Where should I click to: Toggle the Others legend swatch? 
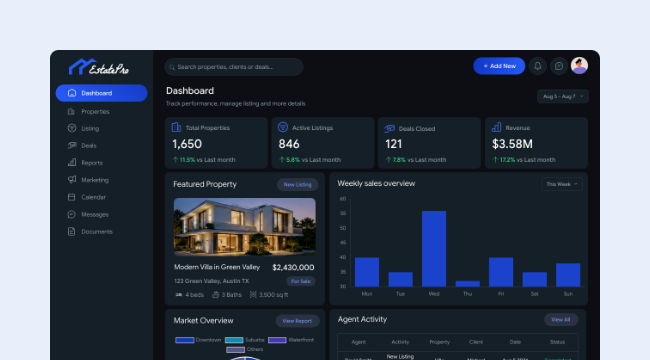[235, 350]
